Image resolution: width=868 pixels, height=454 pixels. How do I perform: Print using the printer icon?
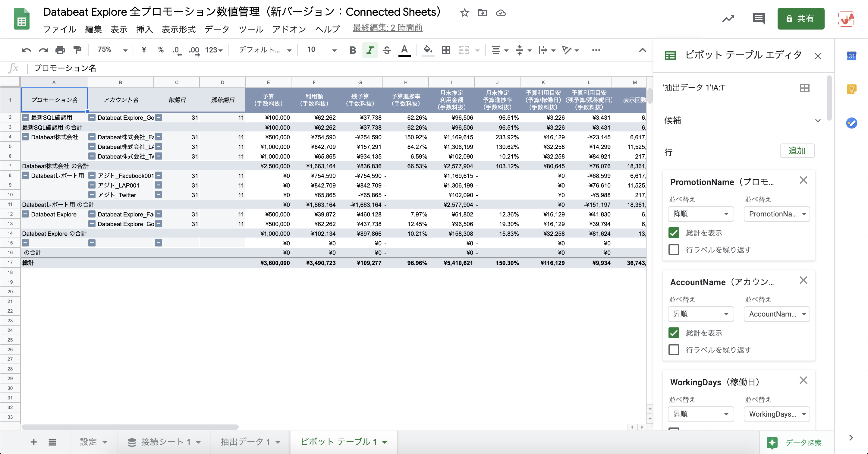[60, 50]
